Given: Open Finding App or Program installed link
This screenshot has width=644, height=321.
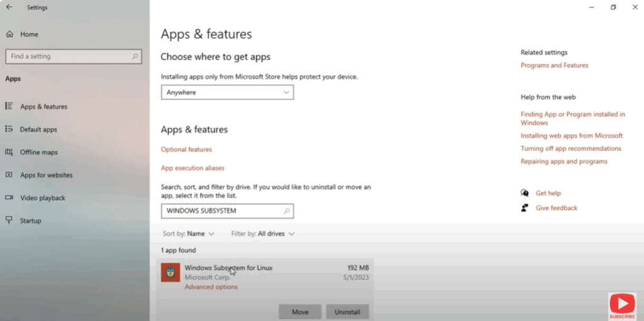Looking at the screenshot, I should [x=573, y=118].
